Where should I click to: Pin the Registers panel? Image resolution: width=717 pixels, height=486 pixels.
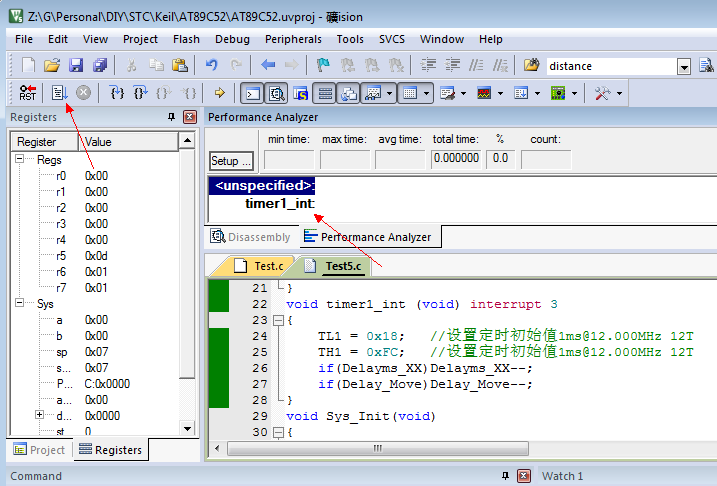pyautogui.click(x=171, y=117)
